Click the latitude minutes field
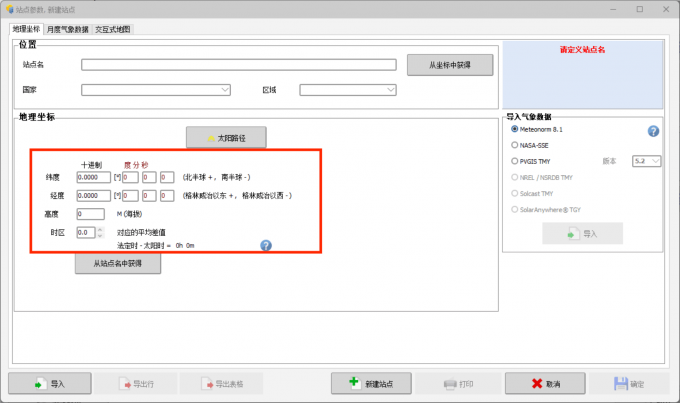The width and height of the screenshot is (680, 403). 149,177
